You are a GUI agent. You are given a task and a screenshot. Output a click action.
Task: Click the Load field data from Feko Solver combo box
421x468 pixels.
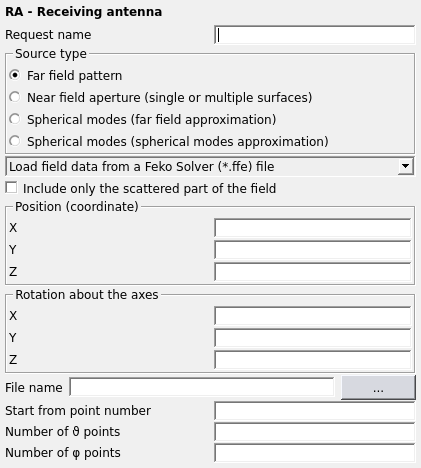[x=210, y=166]
